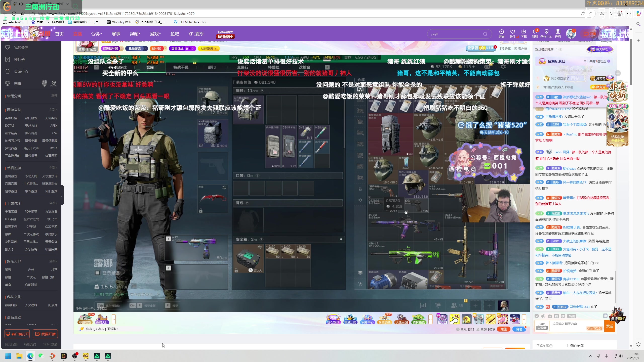Open the 关注 heart icon in header
Viewport: 644px width, 362px height.
[512, 34]
